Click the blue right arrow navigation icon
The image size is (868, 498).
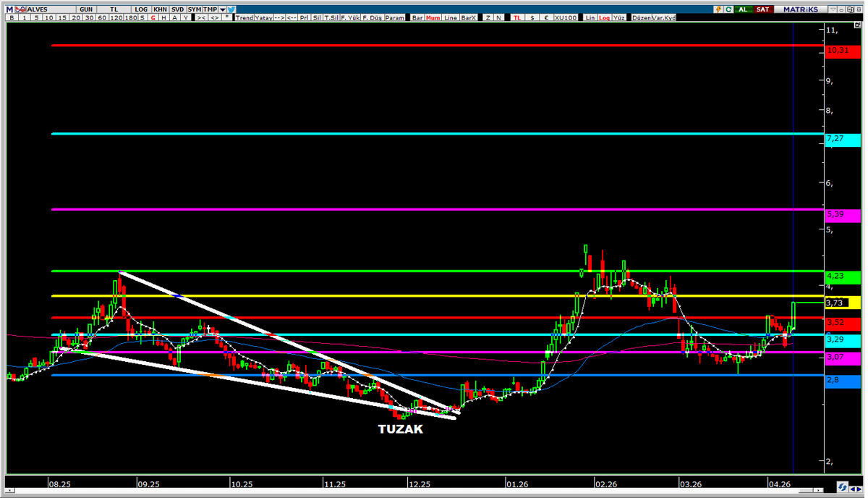pos(859,489)
